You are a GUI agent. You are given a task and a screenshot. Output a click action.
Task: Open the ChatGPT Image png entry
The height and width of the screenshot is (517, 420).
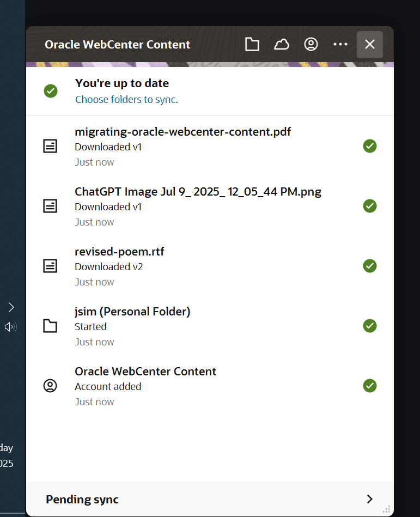[x=210, y=206]
